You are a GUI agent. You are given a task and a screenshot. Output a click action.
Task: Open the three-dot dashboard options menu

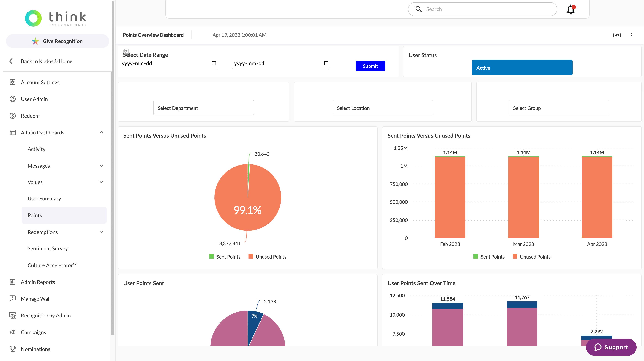631,35
